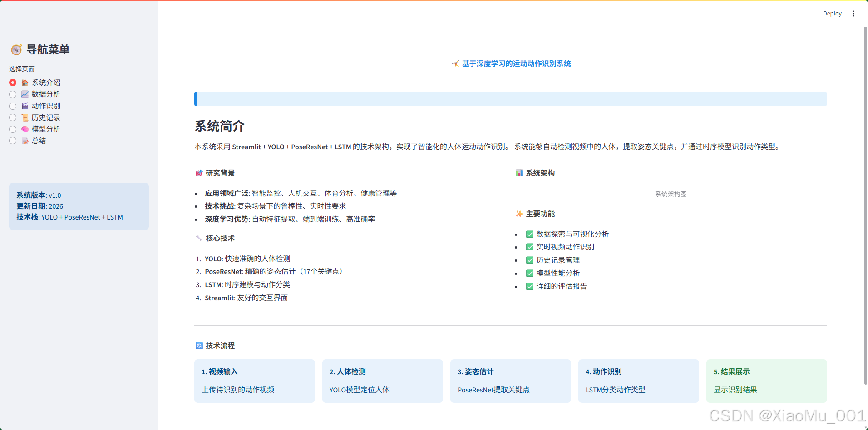Open the three-dot main menu
The height and width of the screenshot is (430, 868).
pyautogui.click(x=853, y=14)
